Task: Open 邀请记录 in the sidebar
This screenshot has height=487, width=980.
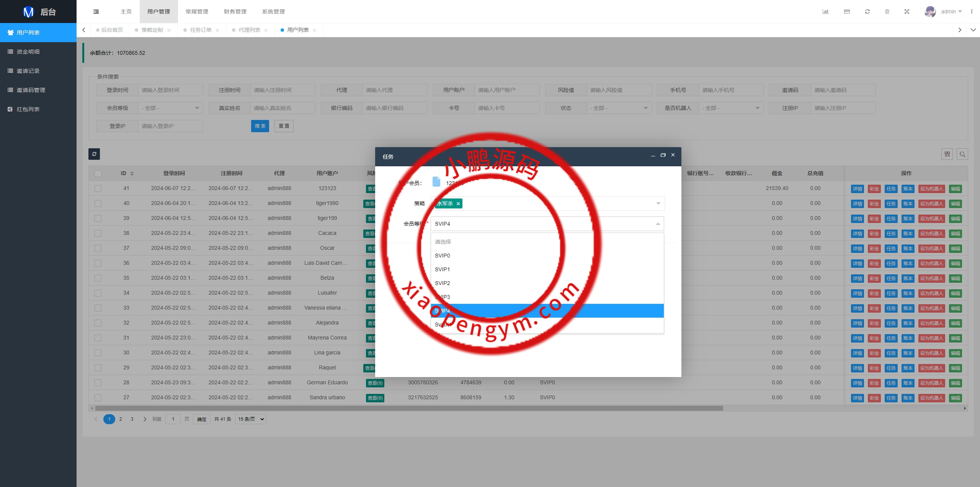Action: [28, 71]
